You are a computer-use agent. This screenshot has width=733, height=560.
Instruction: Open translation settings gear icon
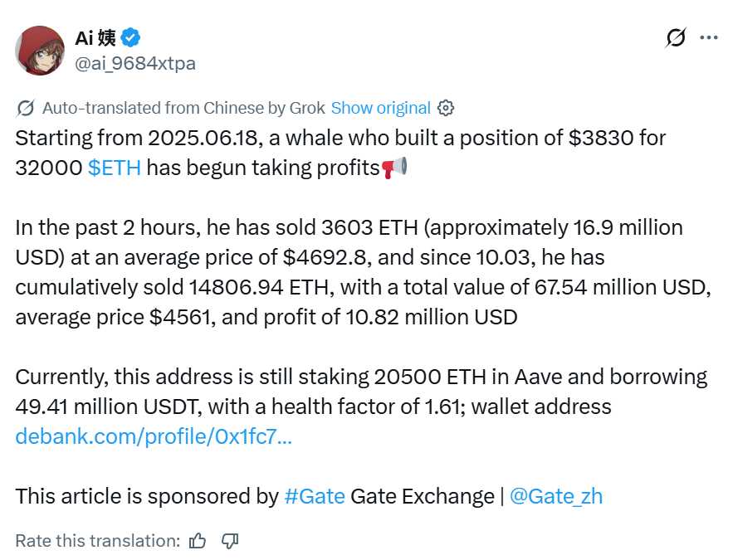[x=446, y=108]
